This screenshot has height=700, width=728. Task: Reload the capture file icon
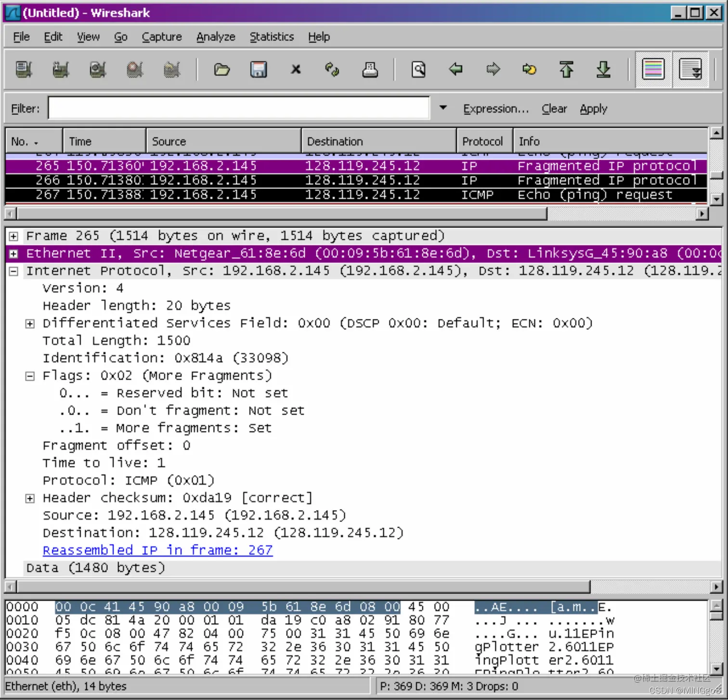332,70
